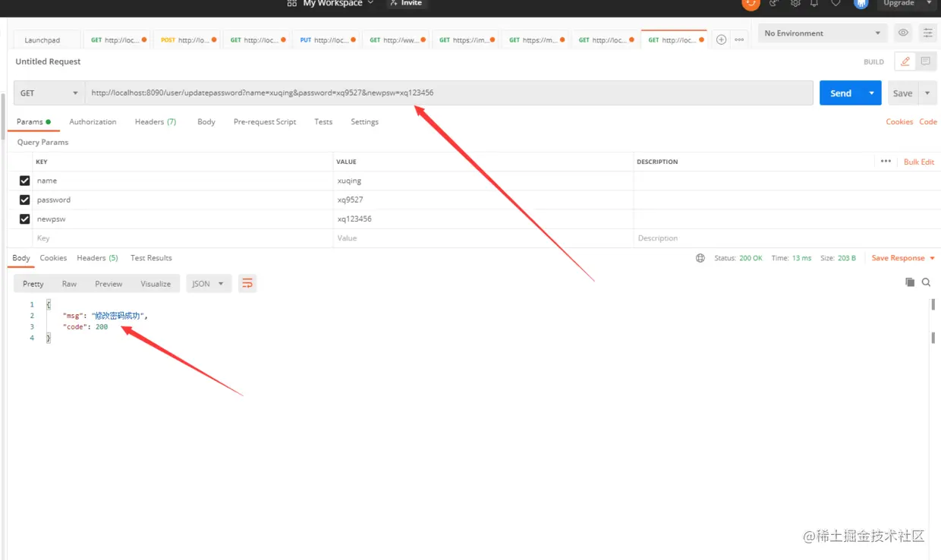Select the Visualize view button

(156, 284)
